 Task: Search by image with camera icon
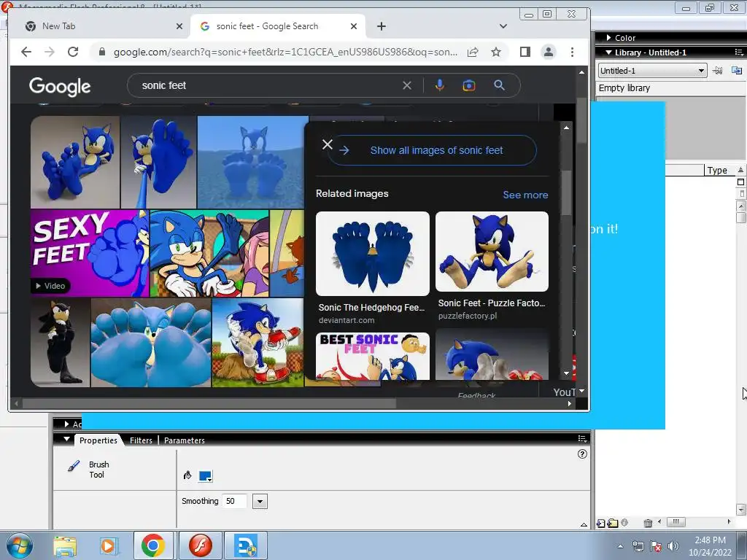click(469, 85)
